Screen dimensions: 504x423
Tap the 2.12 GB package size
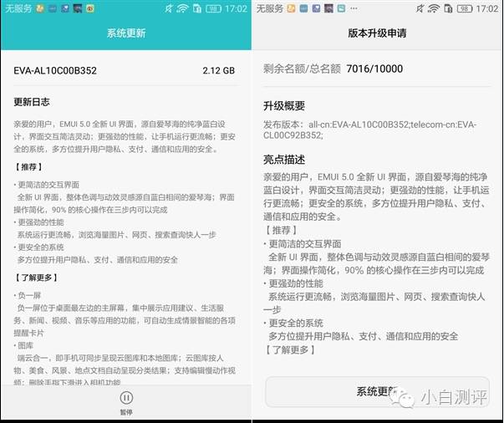tap(219, 71)
